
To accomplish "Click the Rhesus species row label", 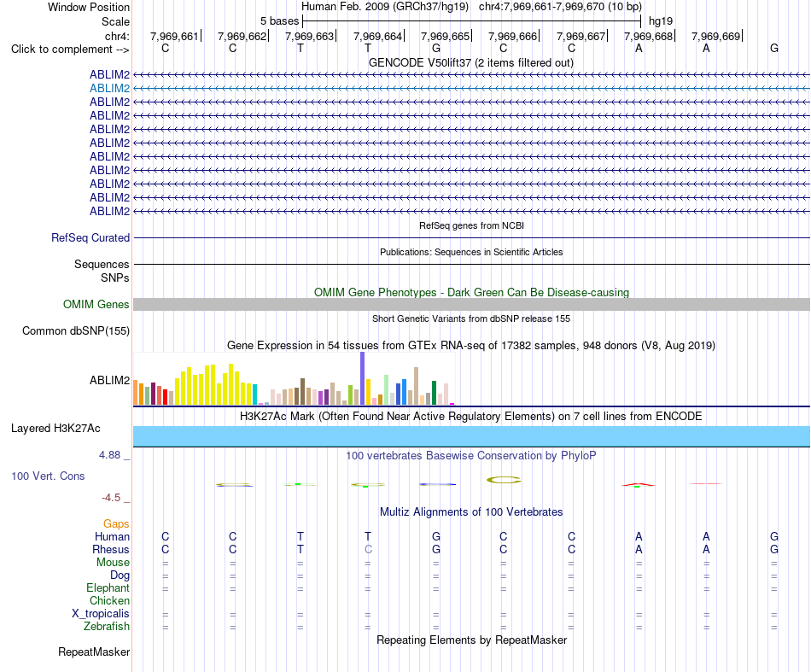I will 111,549.
